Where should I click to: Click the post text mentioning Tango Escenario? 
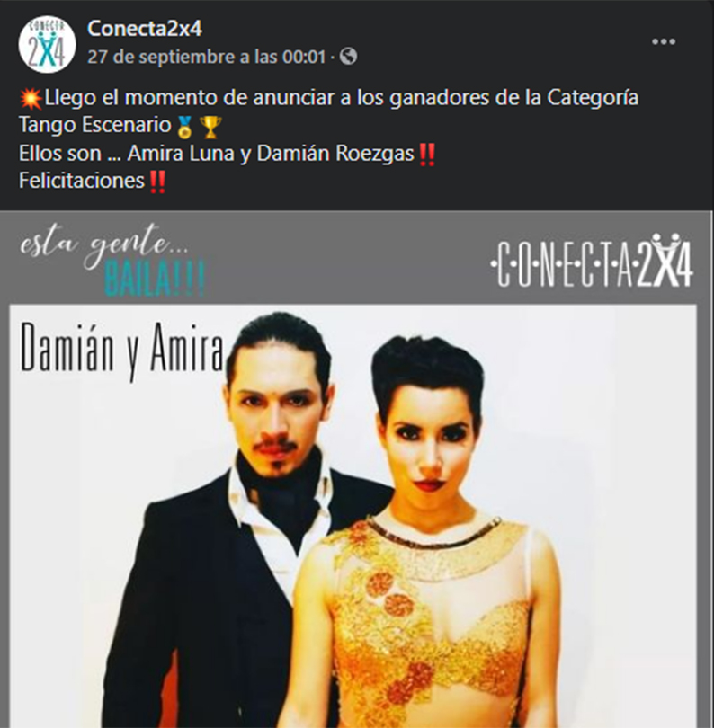(328, 111)
